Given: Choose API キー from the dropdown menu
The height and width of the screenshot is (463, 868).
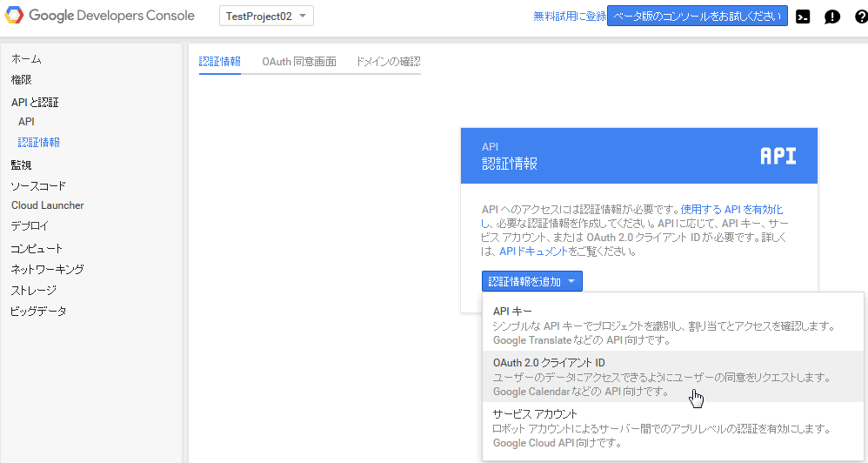Looking at the screenshot, I should click(x=672, y=325).
